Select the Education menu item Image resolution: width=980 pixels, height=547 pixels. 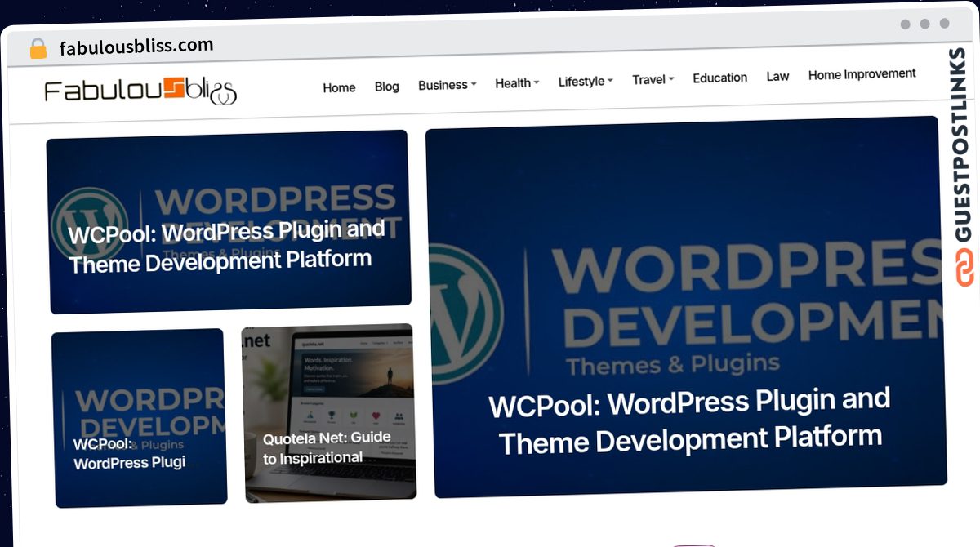[x=720, y=78]
